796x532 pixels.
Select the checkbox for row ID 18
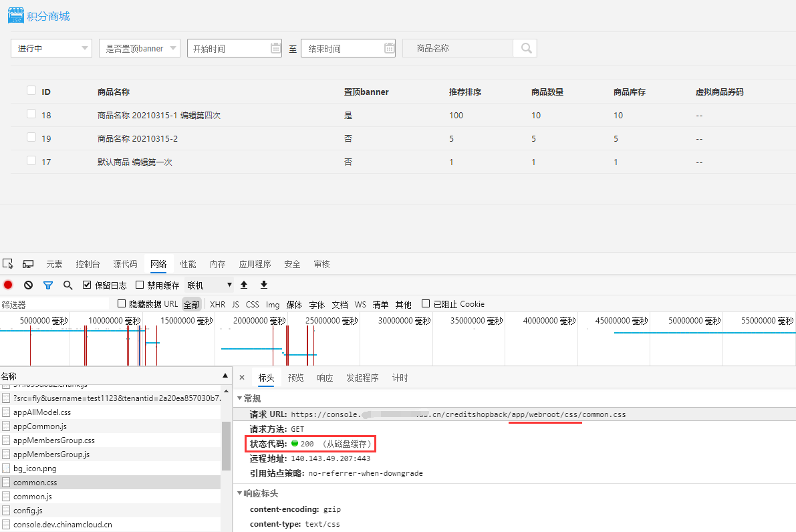(x=31, y=114)
